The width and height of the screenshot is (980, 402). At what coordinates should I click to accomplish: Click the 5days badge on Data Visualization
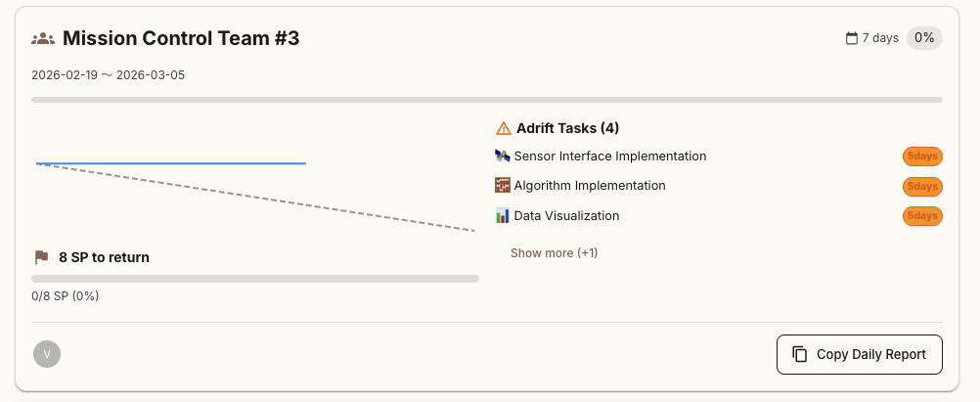tap(921, 216)
